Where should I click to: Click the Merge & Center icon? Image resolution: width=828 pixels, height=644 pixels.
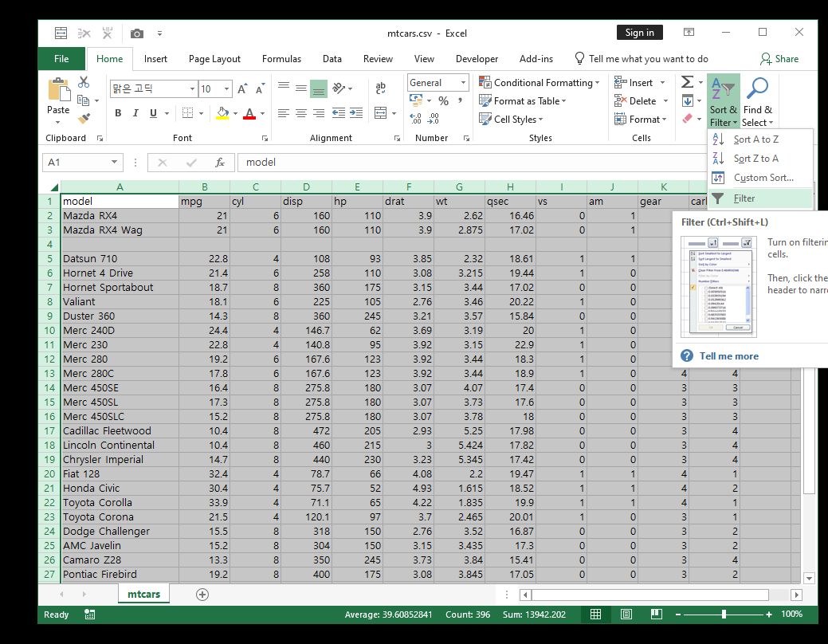pos(380,112)
